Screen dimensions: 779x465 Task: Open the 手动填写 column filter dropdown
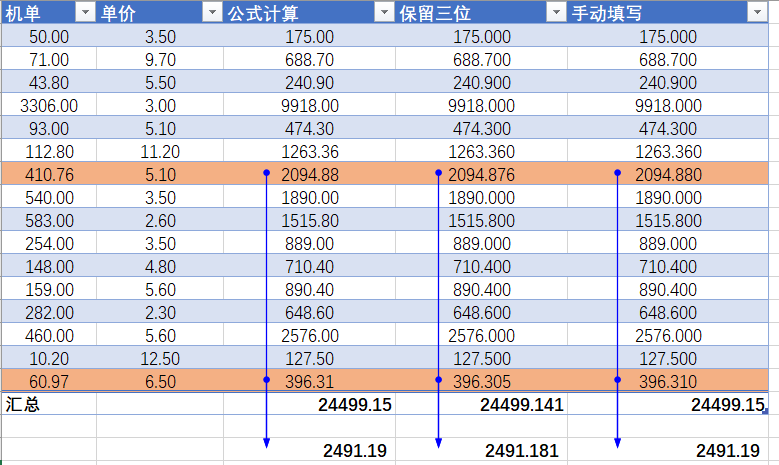point(757,12)
